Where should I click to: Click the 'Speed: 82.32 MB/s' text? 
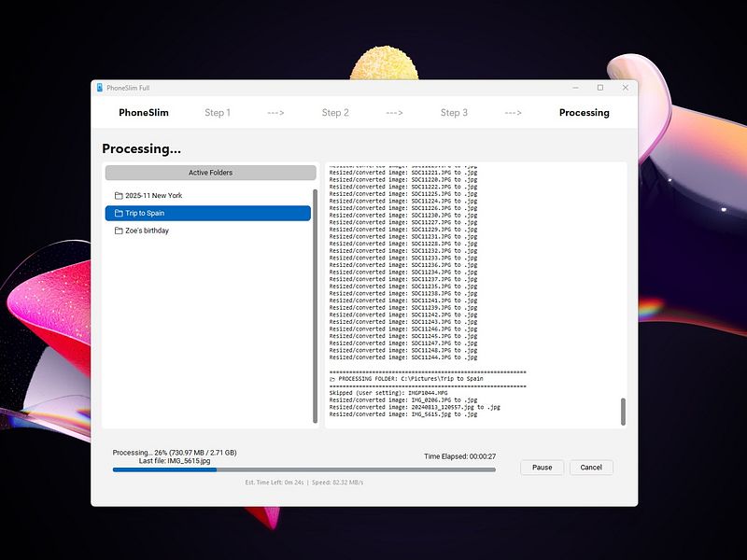click(x=337, y=483)
